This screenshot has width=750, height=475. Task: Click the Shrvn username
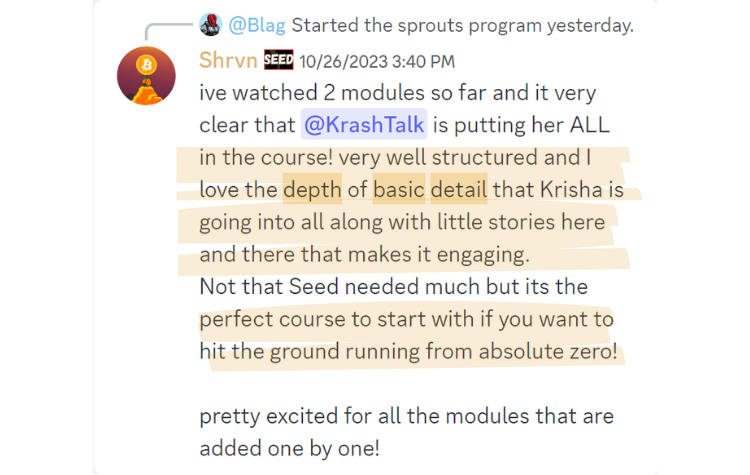pos(228,60)
